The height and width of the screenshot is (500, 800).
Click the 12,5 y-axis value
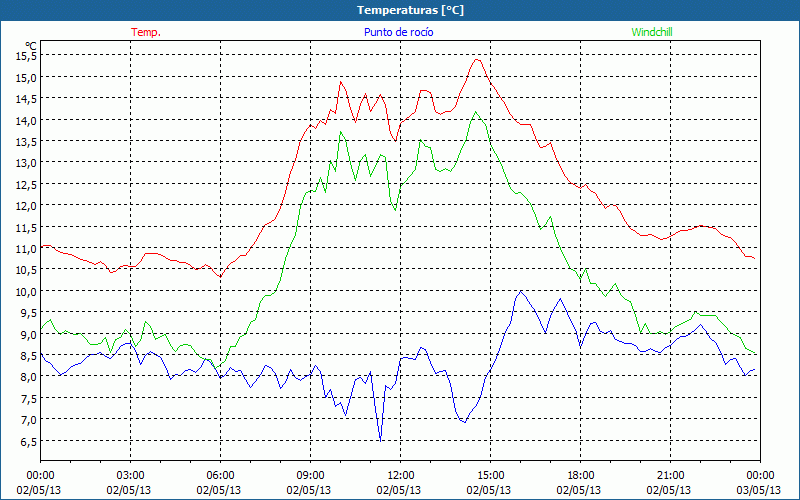pos(27,185)
